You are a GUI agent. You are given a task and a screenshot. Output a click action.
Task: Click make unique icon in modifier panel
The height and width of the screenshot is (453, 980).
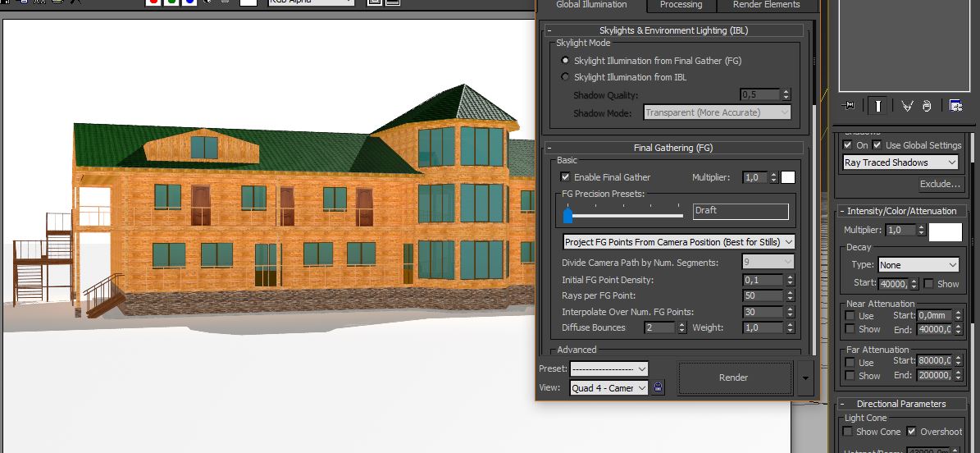tap(907, 106)
